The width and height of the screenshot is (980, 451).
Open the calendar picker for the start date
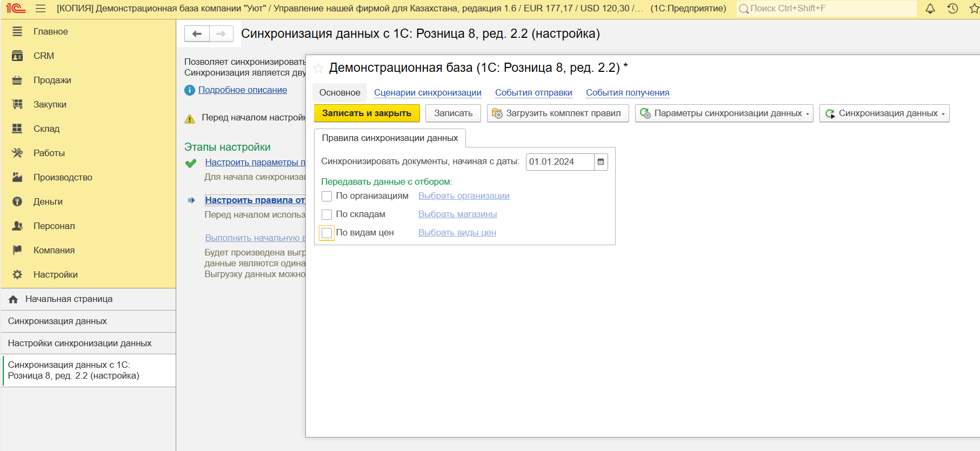[x=601, y=162]
